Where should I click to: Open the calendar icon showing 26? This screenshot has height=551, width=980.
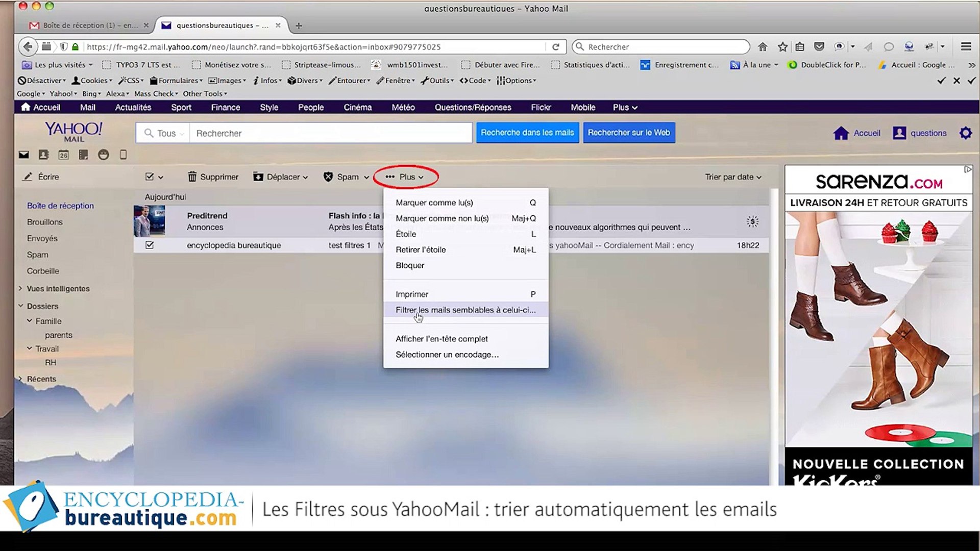63,155
